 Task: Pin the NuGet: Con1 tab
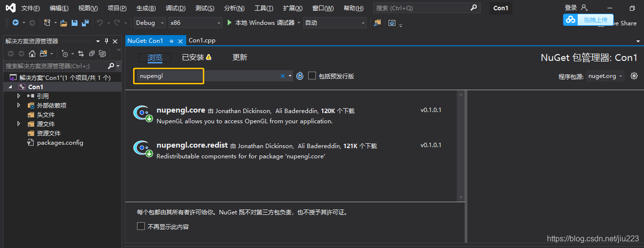[172, 41]
